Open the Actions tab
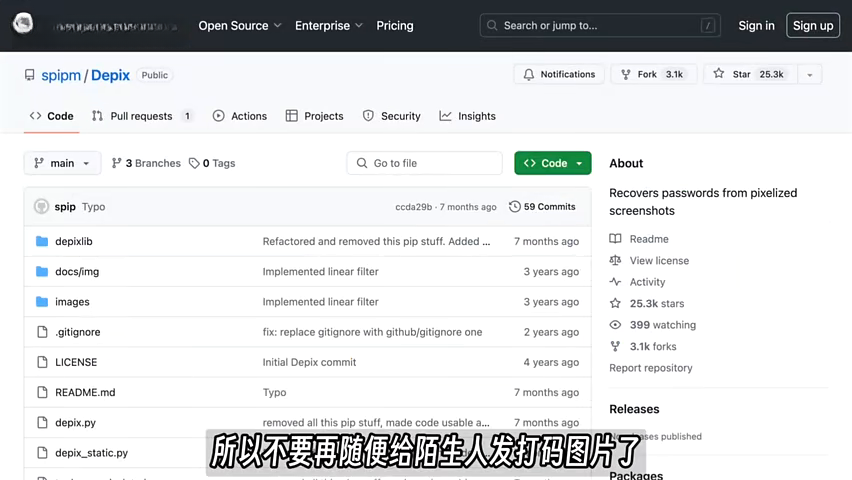 point(240,116)
